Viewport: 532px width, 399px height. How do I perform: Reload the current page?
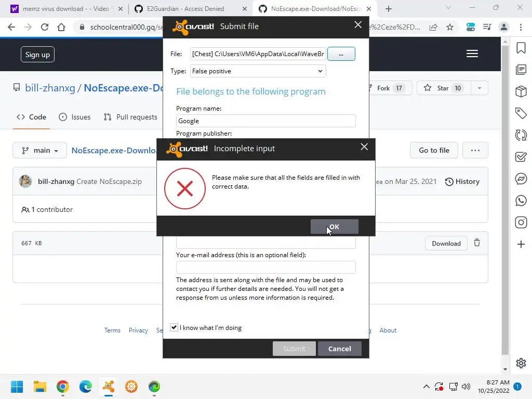point(45,27)
